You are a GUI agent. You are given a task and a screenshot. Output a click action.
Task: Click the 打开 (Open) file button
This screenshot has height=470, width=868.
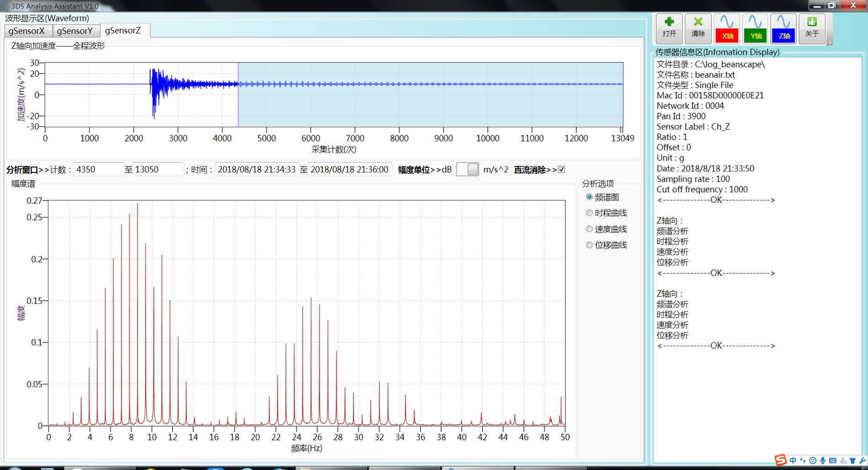pos(669,28)
